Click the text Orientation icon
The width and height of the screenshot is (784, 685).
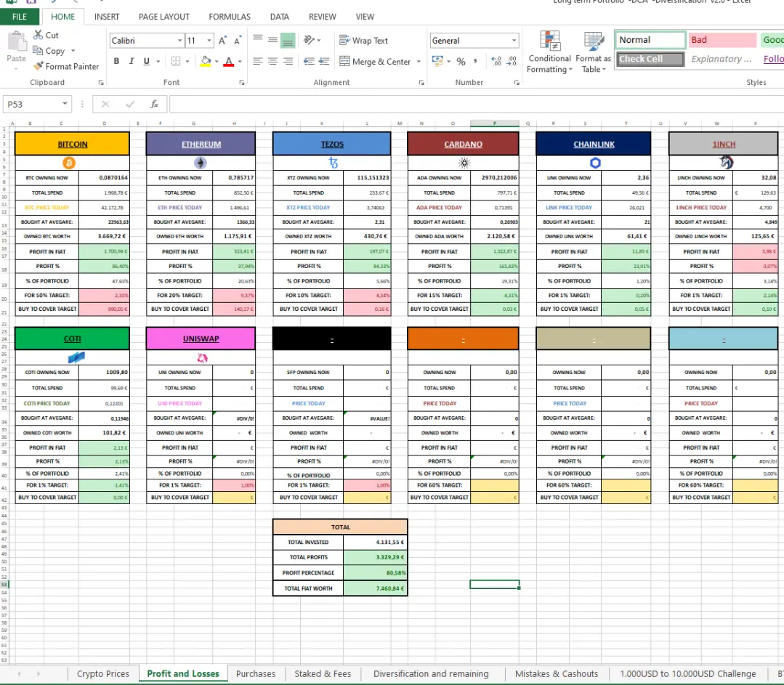(309, 40)
